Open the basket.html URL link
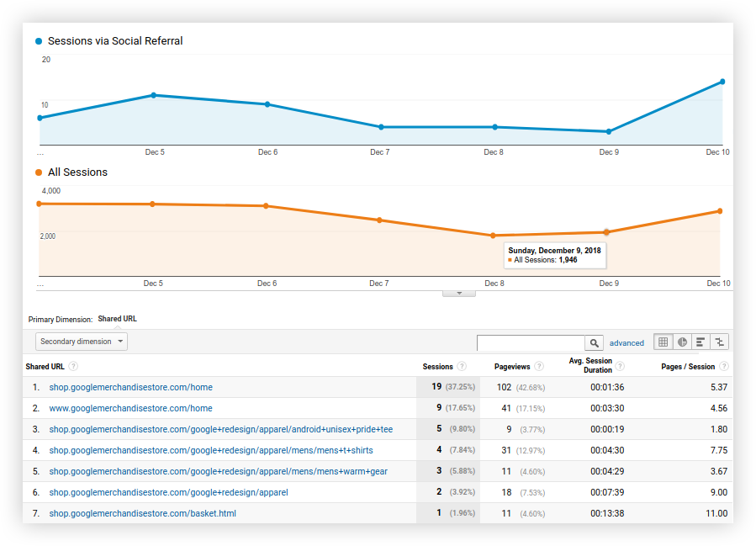756x546 pixels. coord(142,514)
